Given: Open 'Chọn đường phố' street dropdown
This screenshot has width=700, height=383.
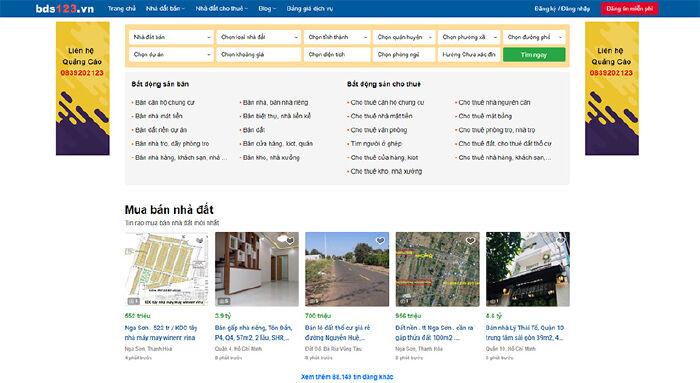Looking at the screenshot, I should [534, 37].
